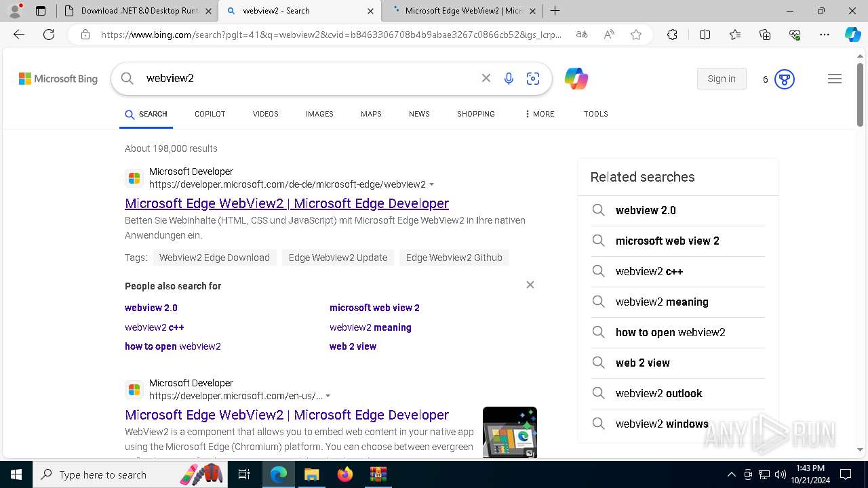Open Microsoft Rewards medal icon
Image resolution: width=868 pixels, height=488 pixels.
[785, 79]
